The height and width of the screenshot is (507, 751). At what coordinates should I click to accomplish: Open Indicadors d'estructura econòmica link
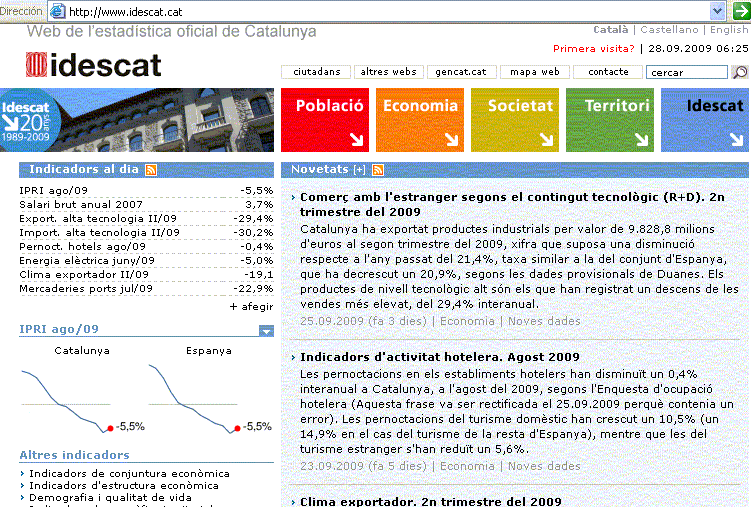pos(124,485)
